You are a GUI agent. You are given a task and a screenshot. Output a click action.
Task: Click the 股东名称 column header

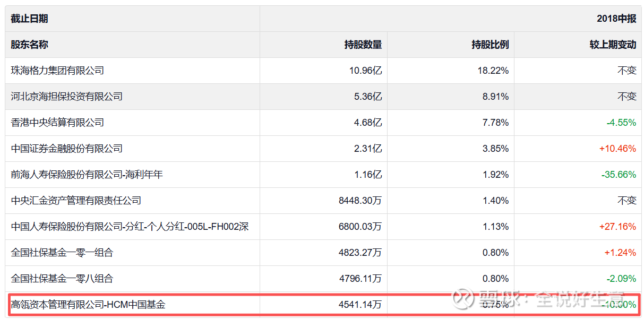tap(30, 45)
